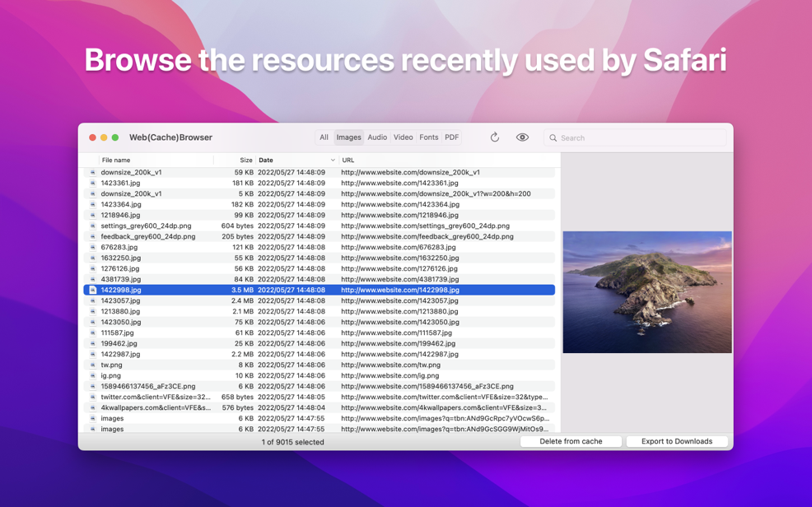
Task: Click URL ending downsize_200k_v1?w=200&h=200
Action: pos(436,193)
